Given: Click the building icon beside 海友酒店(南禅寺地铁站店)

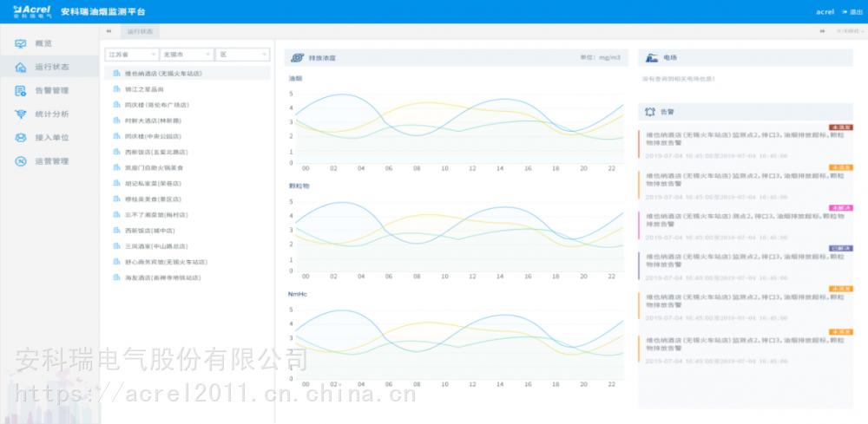Looking at the screenshot, I should pos(116,277).
